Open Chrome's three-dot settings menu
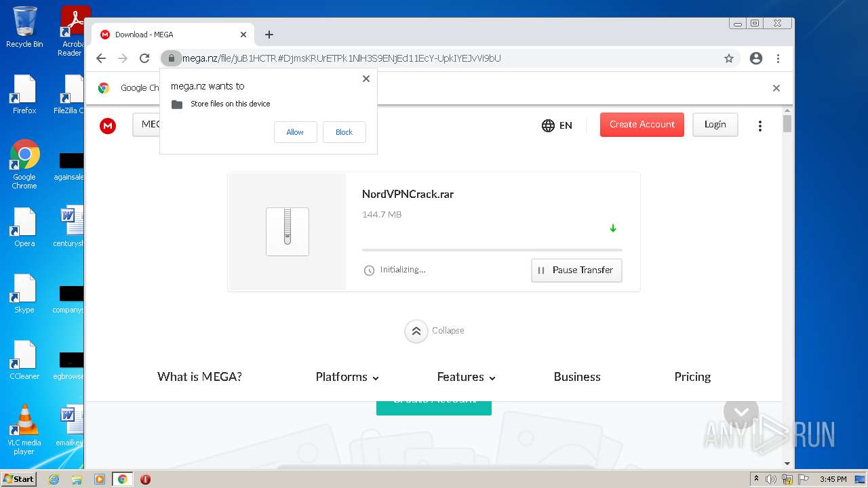 778,58
